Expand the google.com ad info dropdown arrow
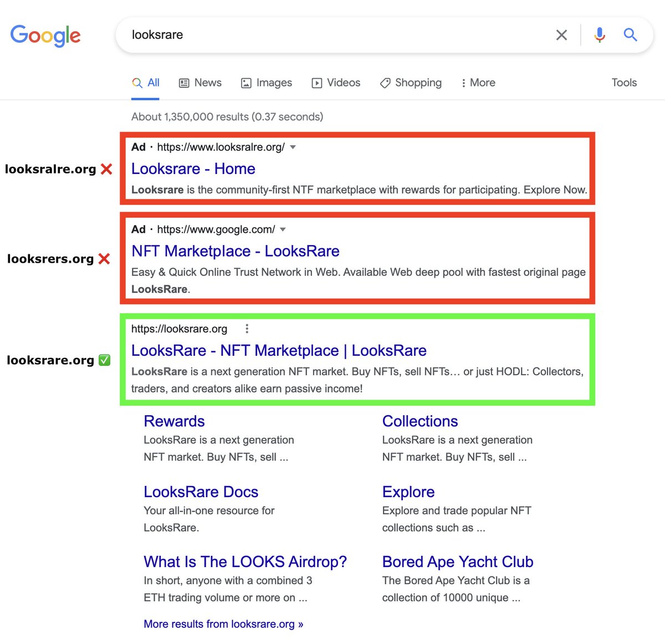This screenshot has height=644, width=665. (x=283, y=229)
